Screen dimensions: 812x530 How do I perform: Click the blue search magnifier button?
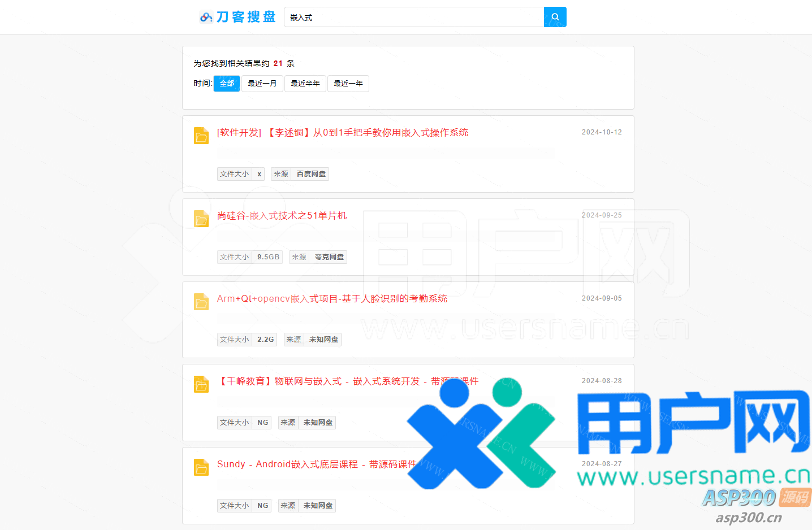point(555,17)
